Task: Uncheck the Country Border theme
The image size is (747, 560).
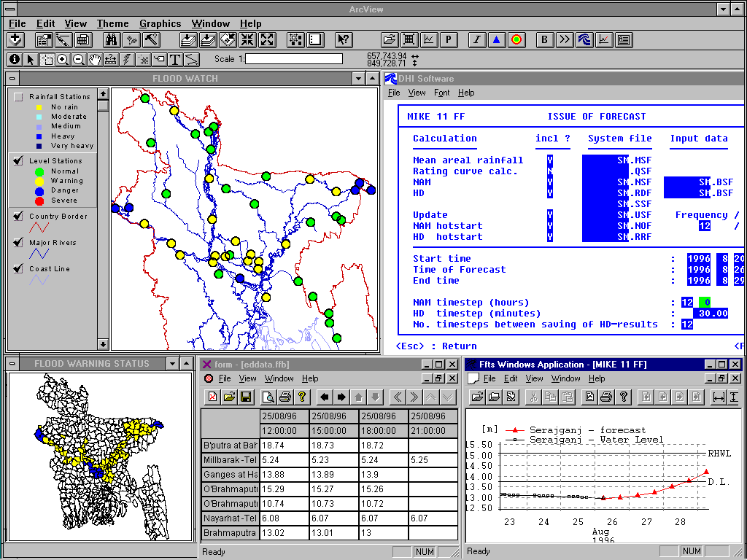Action: point(18,216)
